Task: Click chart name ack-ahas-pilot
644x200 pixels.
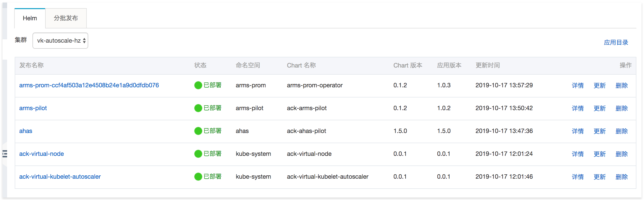Action: tap(307, 131)
